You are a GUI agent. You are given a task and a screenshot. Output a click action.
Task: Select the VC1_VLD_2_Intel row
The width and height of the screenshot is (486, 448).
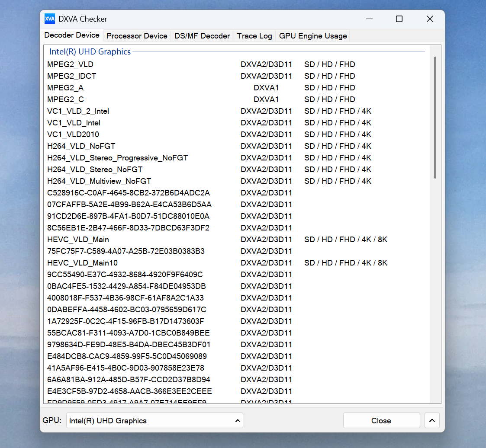(x=236, y=111)
